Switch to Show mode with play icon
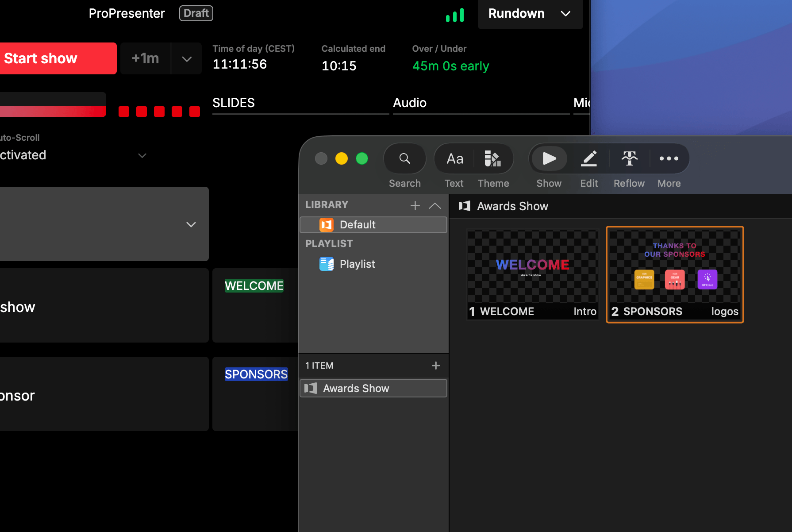Viewport: 792px width, 532px height. [x=549, y=158]
